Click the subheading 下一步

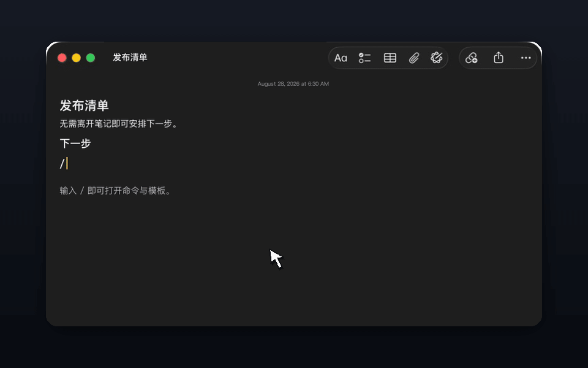[x=75, y=144]
